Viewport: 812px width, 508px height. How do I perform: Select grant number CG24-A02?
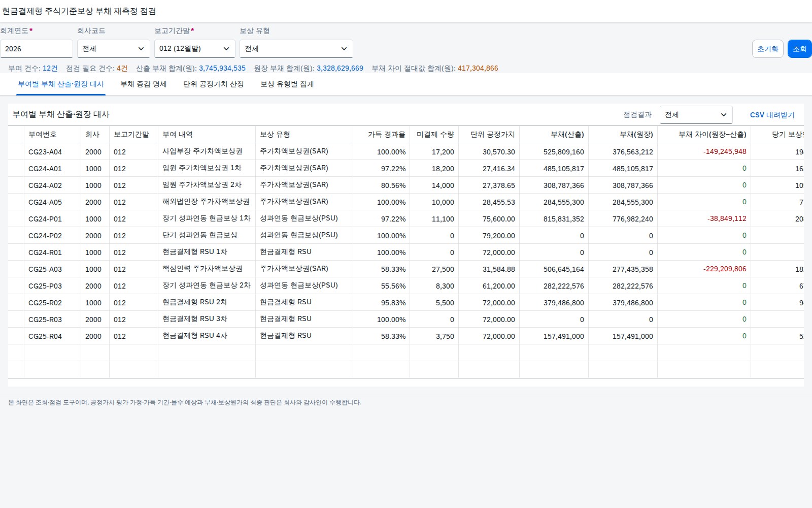tap(45, 185)
